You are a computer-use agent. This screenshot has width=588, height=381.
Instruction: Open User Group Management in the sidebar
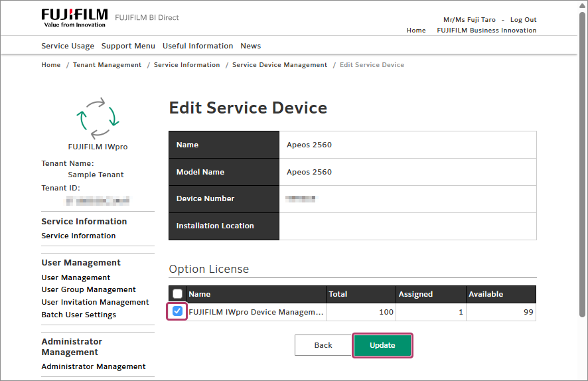(88, 289)
